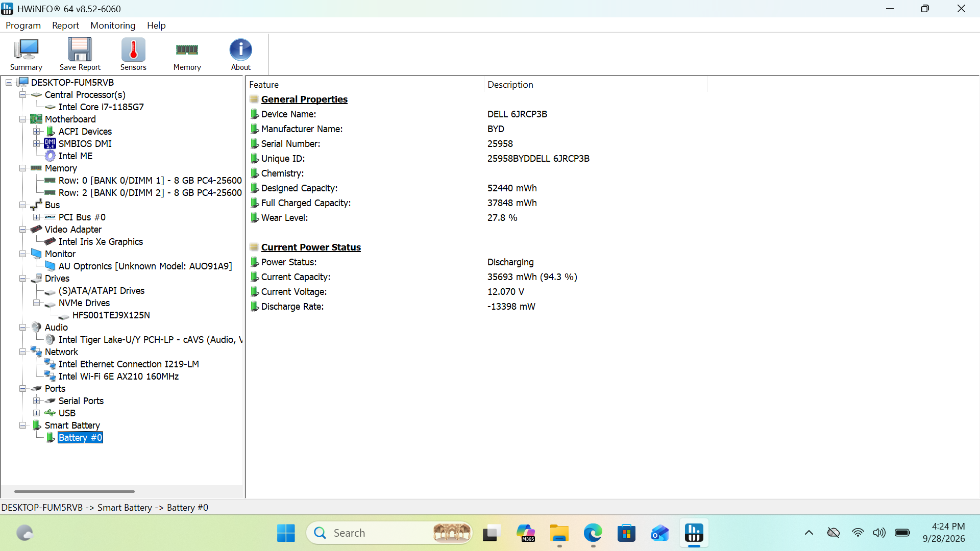Open the volume tray icon
Image resolution: width=980 pixels, height=551 pixels.
[879, 533]
